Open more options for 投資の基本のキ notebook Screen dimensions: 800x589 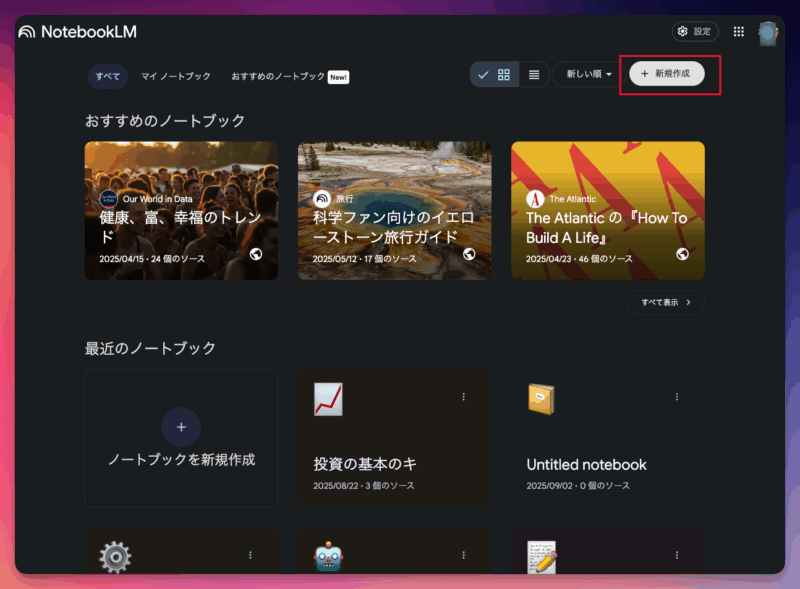[463, 397]
